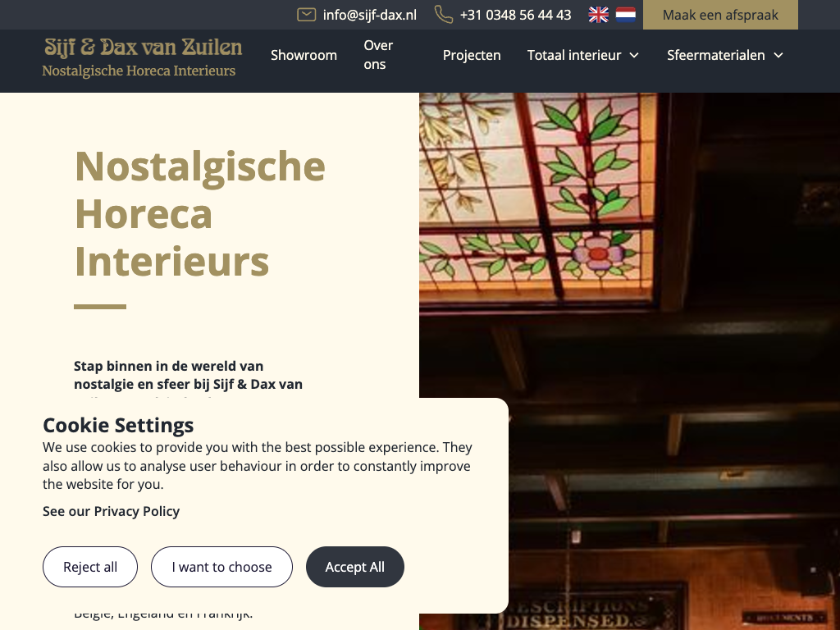Screen dimensions: 840x630
Task: Click the envelope email icon
Action: point(307,15)
